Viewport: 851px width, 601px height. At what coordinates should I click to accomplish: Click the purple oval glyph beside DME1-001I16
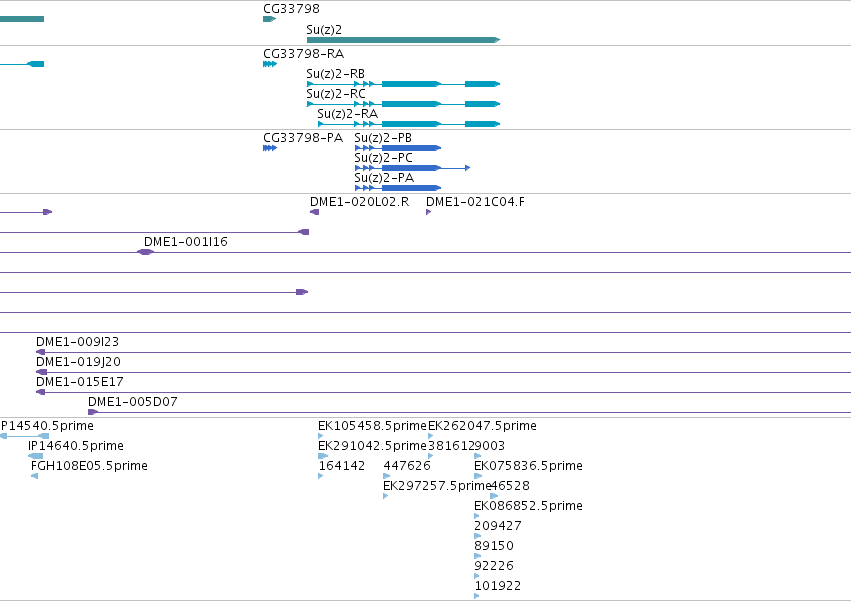pyautogui.click(x=145, y=252)
